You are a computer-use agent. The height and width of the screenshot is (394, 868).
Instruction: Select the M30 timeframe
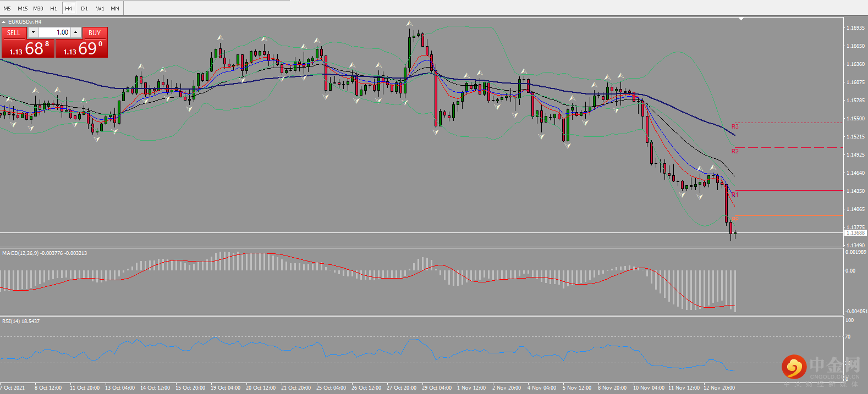point(38,8)
